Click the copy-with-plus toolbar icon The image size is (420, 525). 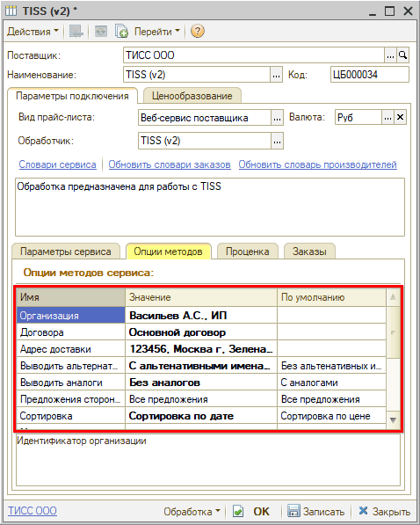point(121,32)
